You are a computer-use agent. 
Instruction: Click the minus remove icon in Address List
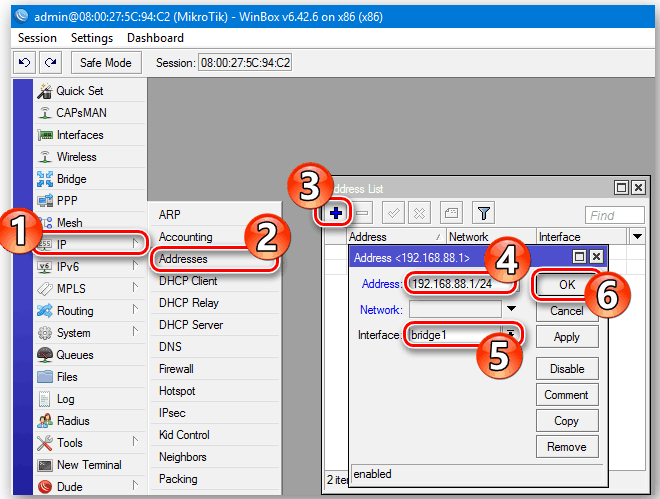362,213
